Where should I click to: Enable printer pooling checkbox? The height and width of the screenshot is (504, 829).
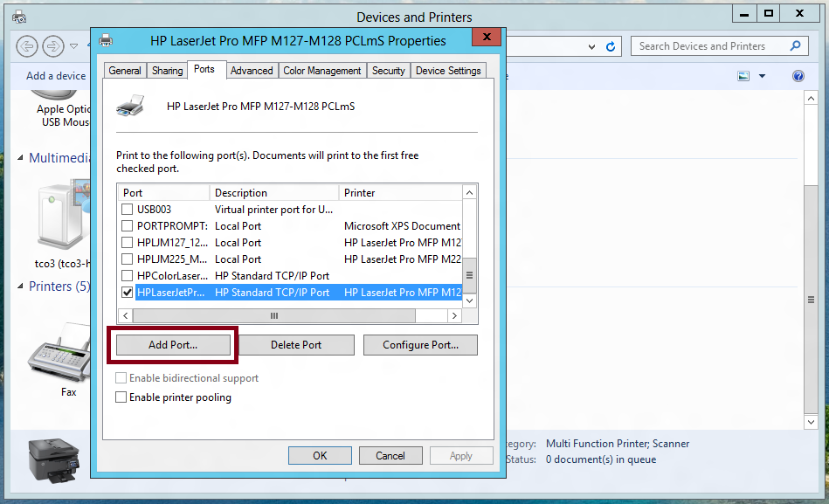[x=121, y=397]
